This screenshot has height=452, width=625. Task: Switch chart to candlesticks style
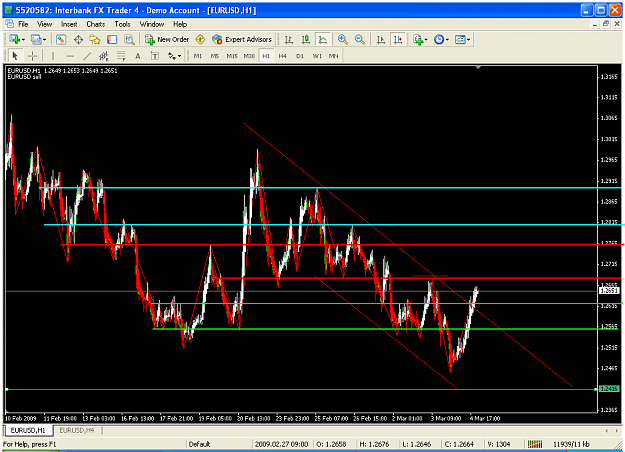point(306,39)
